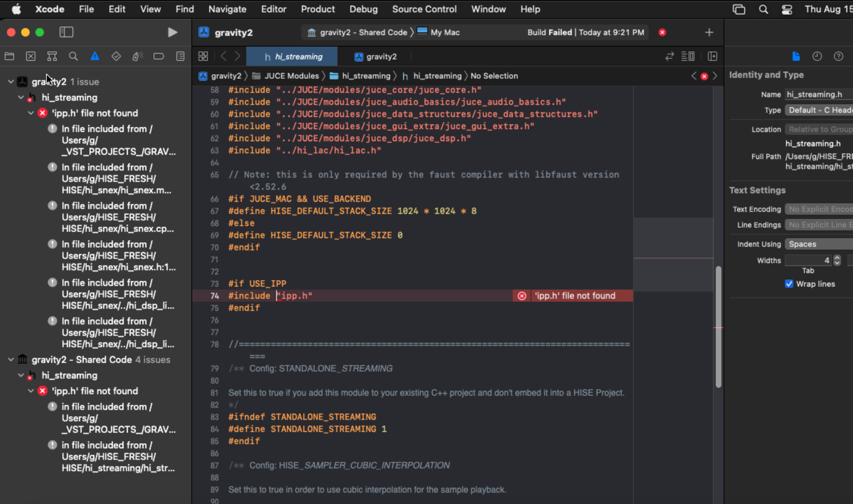This screenshot has width=853, height=504.
Task: Open the Navigate menu
Action: pos(227,9)
